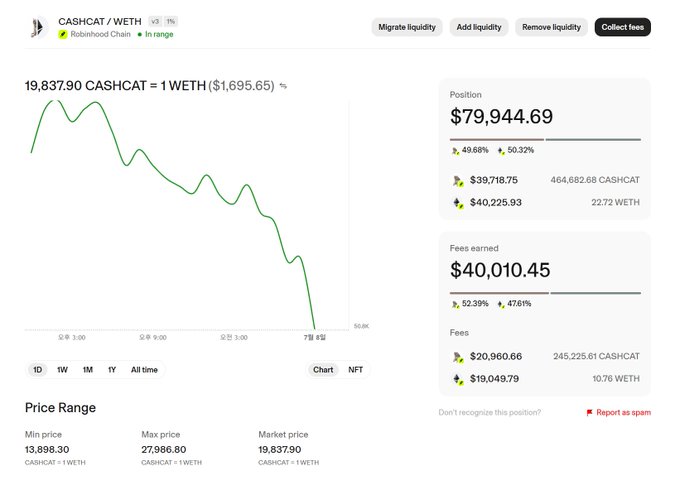Click the WETH icon beside 50.32%
Viewport: 680px width, 490px height.
(x=501, y=150)
